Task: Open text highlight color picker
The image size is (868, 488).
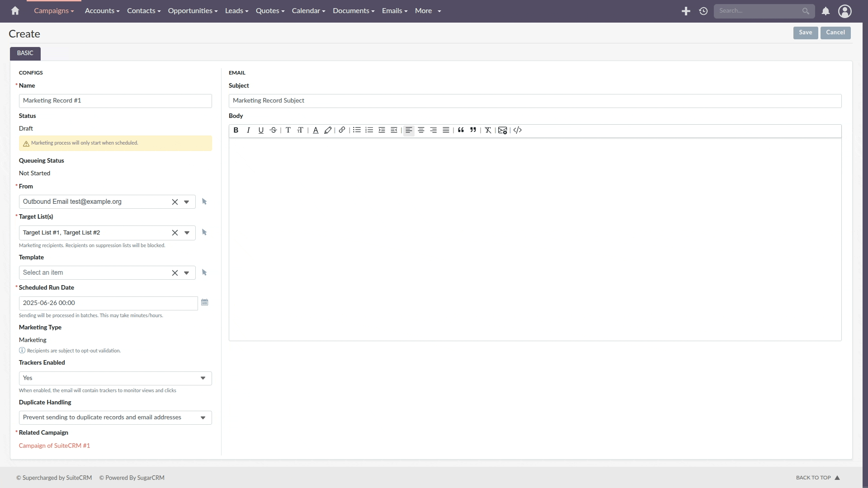Action: click(x=328, y=130)
